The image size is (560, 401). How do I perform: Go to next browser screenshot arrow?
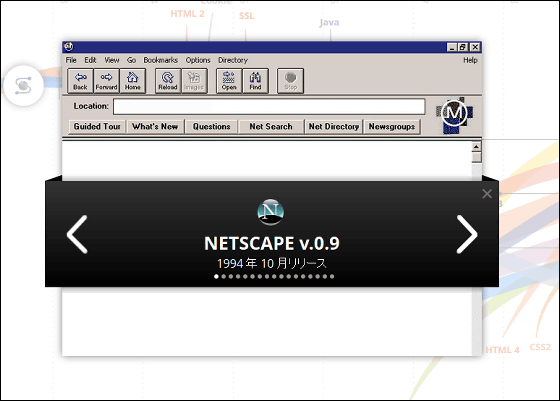[x=467, y=234]
